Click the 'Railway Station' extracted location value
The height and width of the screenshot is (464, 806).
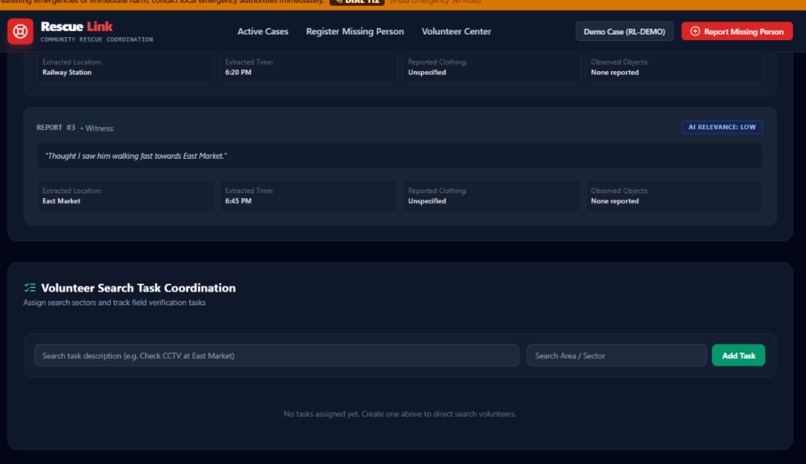[x=67, y=72]
